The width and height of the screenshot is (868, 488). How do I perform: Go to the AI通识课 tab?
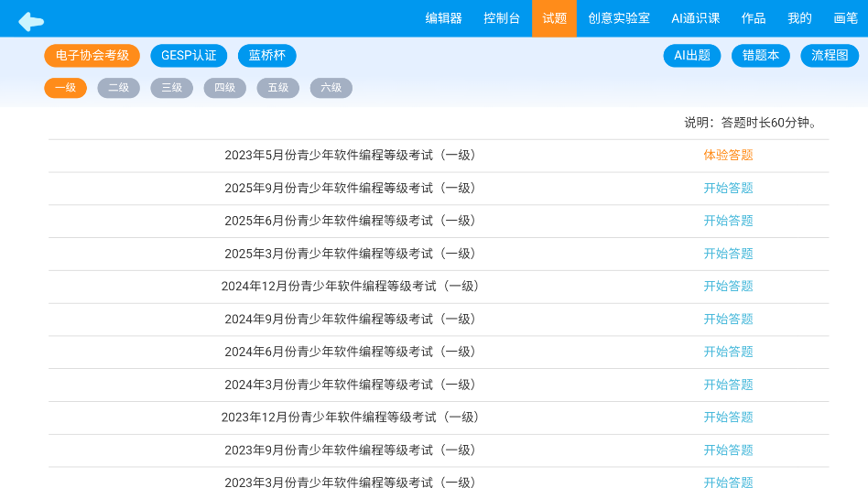[695, 18]
